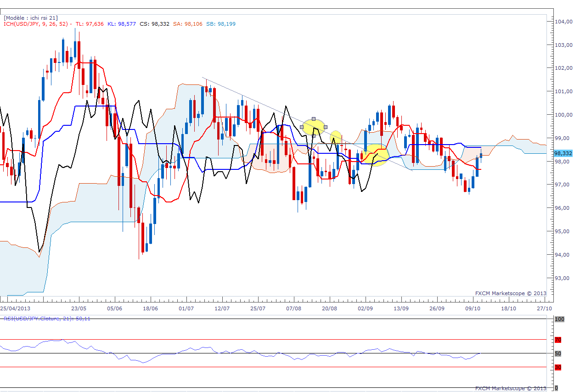Click the current price marker 98,332
The image size is (580, 392).
pyautogui.click(x=563, y=153)
